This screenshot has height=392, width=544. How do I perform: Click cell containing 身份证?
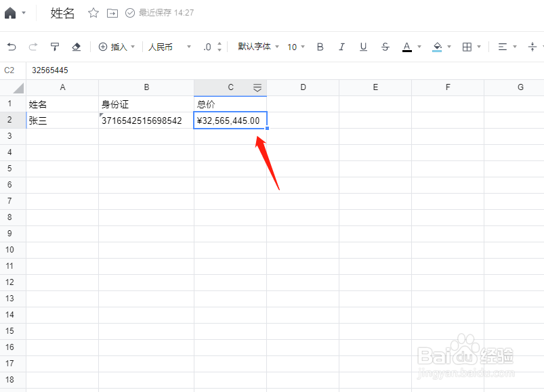[x=146, y=104]
